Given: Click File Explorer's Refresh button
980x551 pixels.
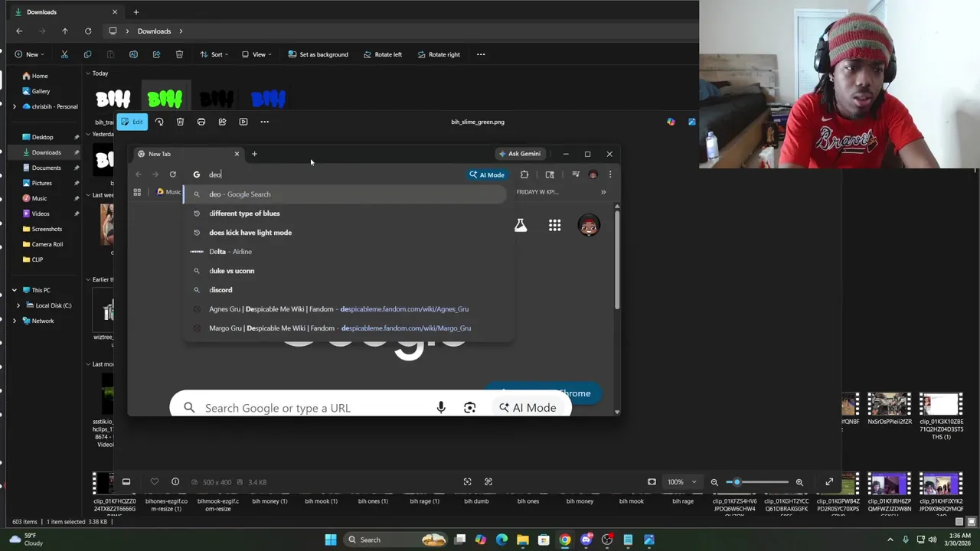Looking at the screenshot, I should click(x=88, y=31).
